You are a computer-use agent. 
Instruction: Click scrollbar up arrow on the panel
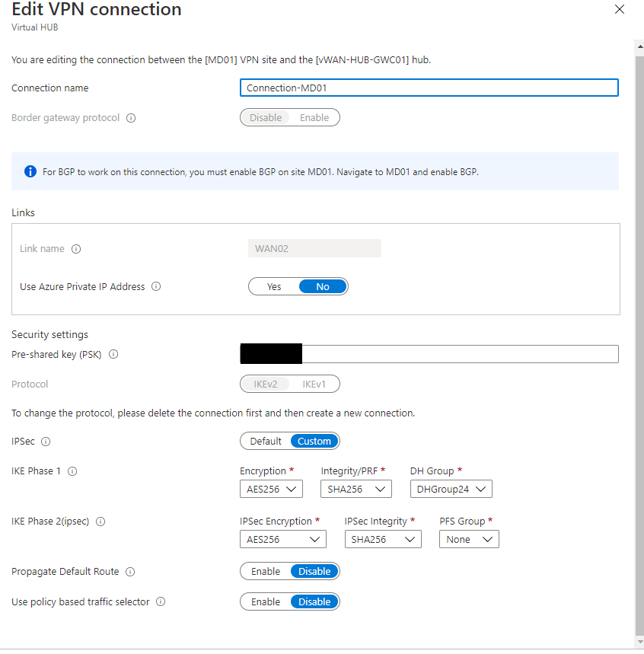click(639, 46)
